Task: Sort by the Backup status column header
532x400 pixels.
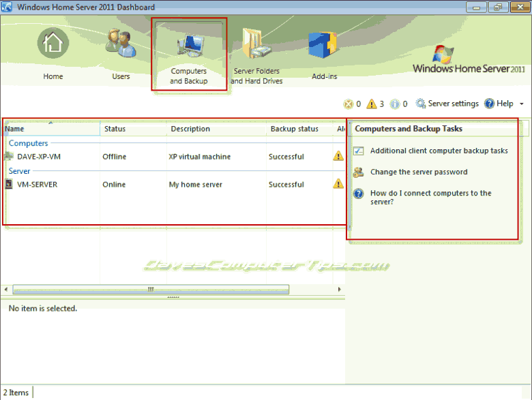Action: click(299, 129)
